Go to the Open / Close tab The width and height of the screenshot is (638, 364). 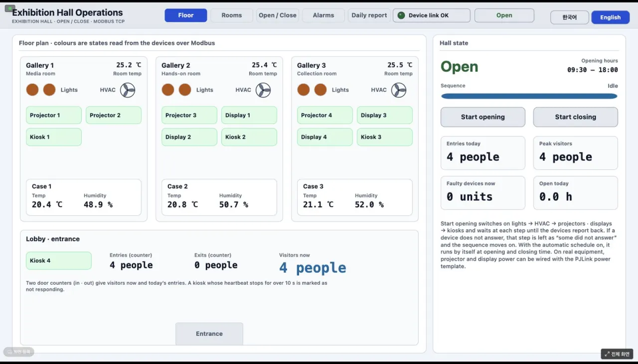pos(278,15)
